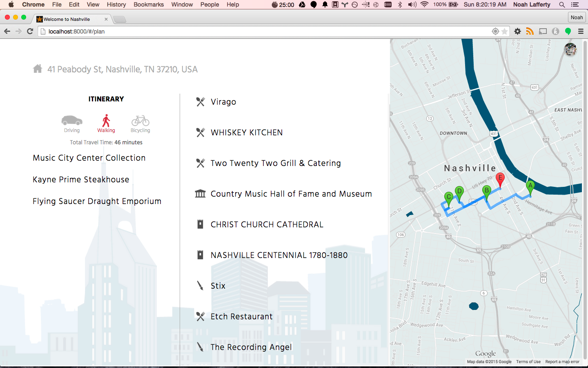Image resolution: width=588 pixels, height=368 pixels.
Task: Click the fork-knife icon next to Virago
Action: 200,101
